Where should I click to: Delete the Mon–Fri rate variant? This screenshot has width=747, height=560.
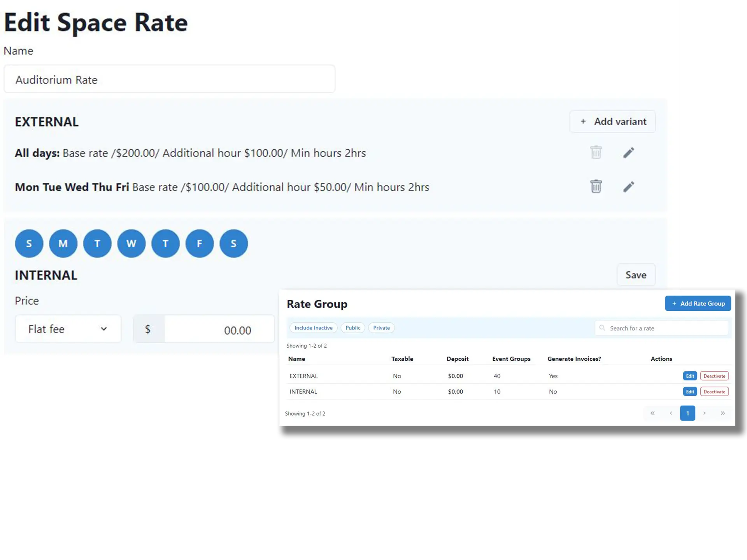click(x=596, y=187)
